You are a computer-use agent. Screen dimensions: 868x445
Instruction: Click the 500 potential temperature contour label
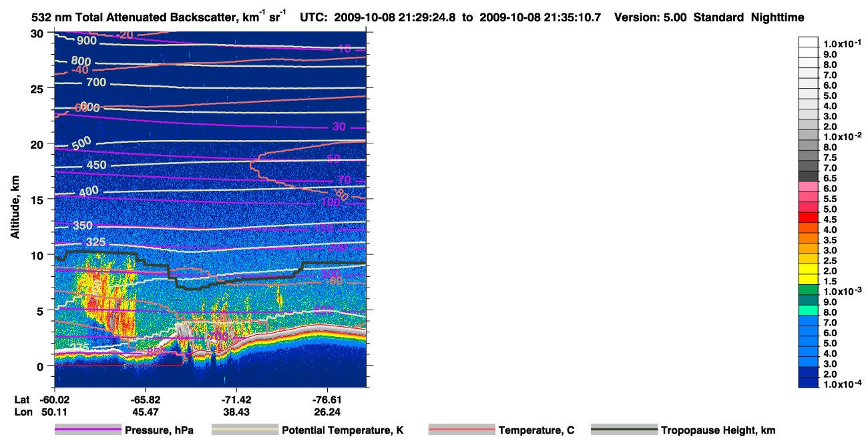(x=81, y=143)
